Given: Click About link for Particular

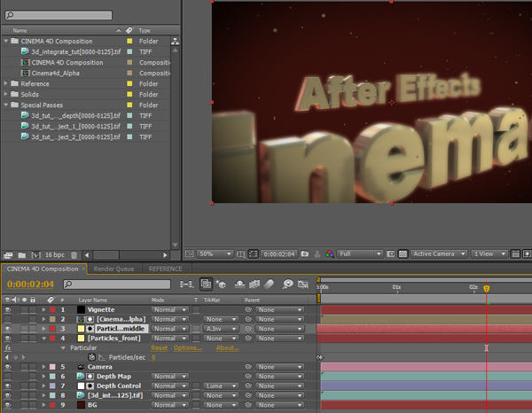Looking at the screenshot, I should [x=227, y=348].
